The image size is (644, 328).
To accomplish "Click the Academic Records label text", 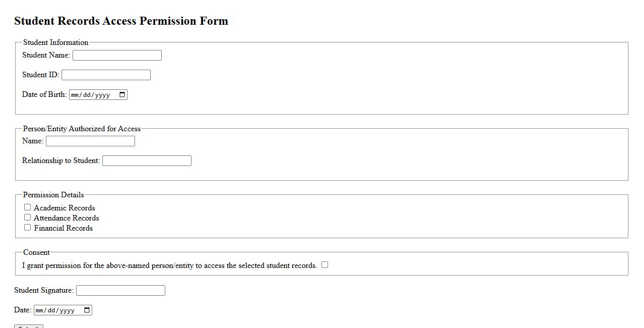I will pos(64,208).
